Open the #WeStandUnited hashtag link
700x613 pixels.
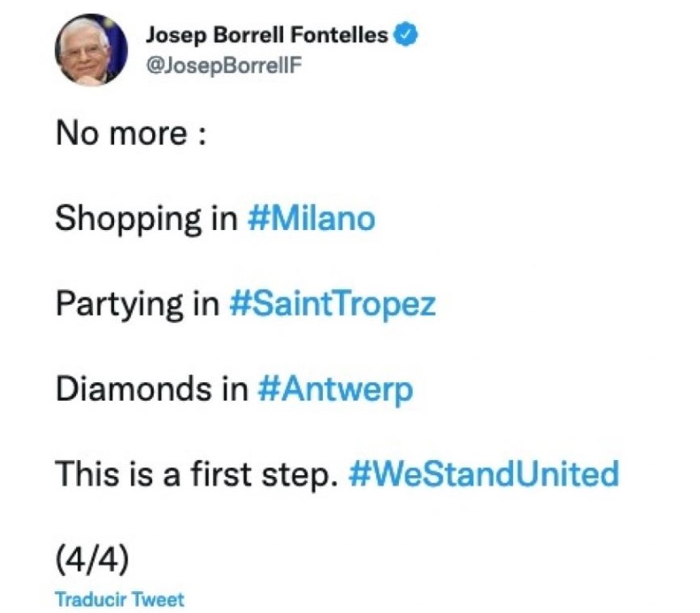tap(483, 474)
